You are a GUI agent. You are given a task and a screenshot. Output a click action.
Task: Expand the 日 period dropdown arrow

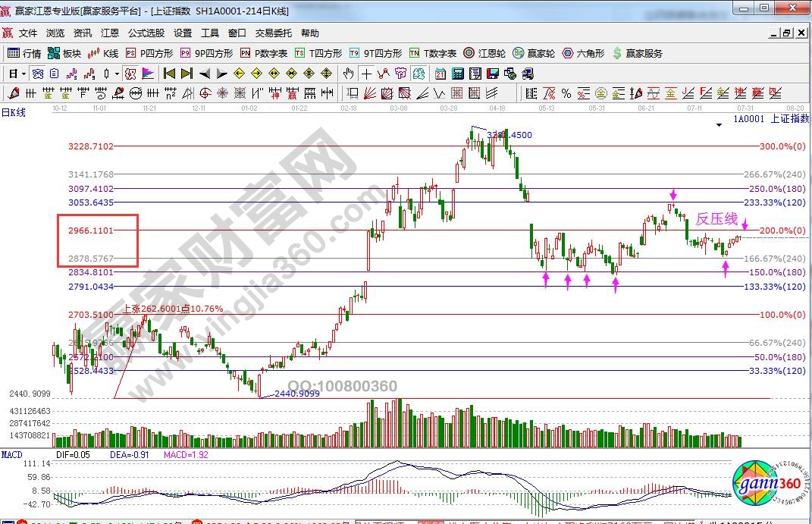click(24, 74)
